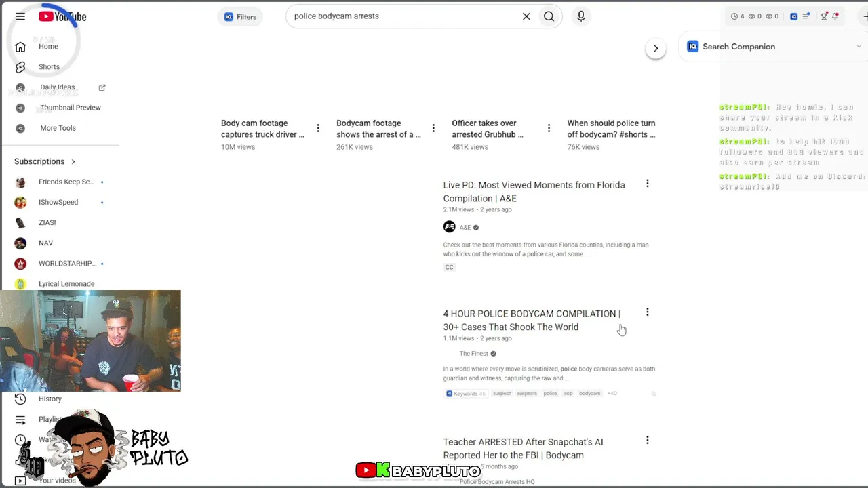Show the +40 more keywords
The image size is (868, 488).
point(612,394)
